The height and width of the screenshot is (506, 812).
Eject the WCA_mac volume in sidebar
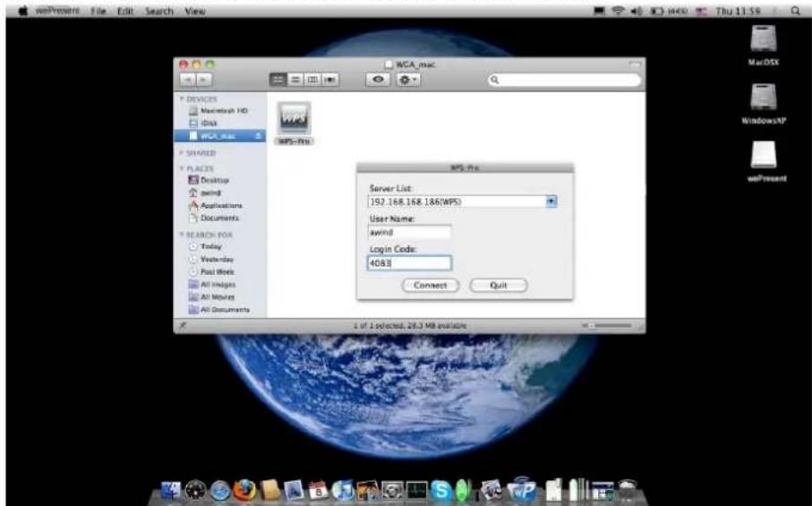[x=258, y=136]
